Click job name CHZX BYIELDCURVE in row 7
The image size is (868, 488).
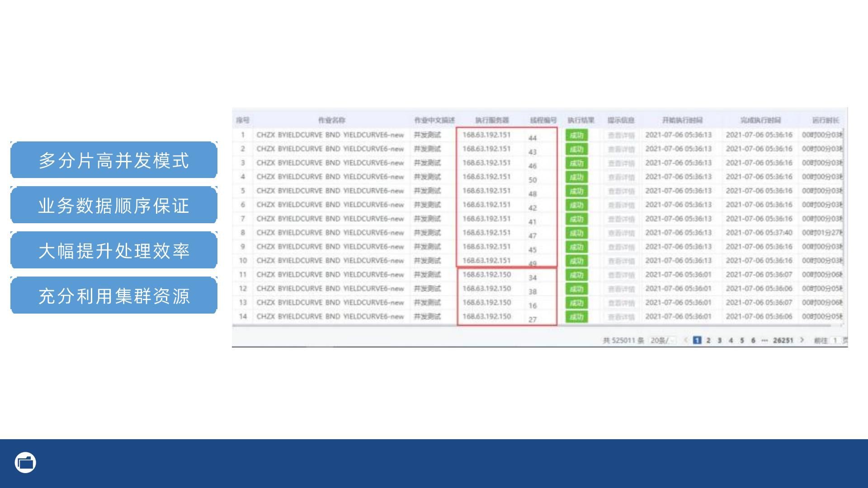tap(330, 219)
